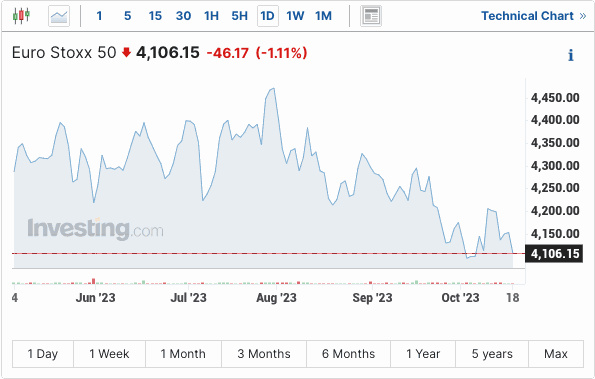Click the 4,450.00 price axis label
The image size is (595, 379).
pos(555,98)
